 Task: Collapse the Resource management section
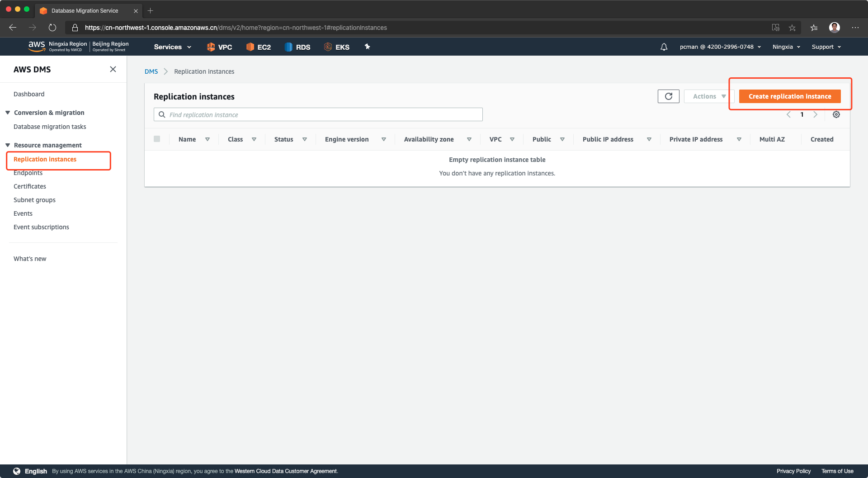coord(8,145)
